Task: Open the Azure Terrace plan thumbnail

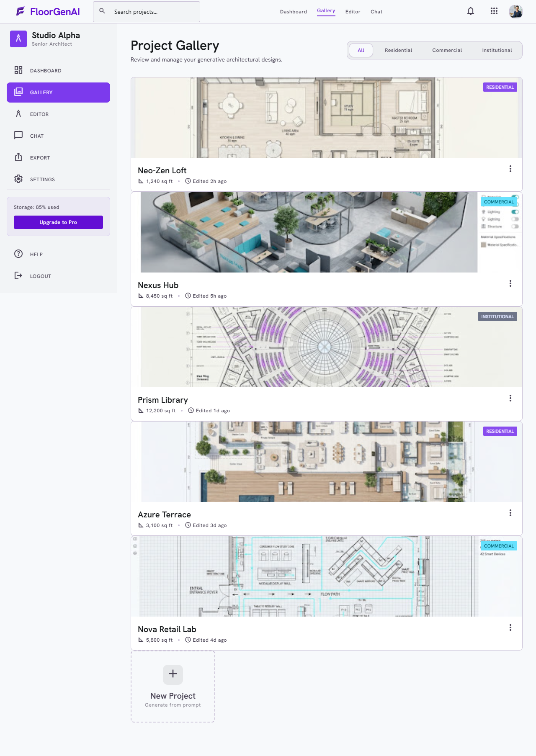Action: pos(327,462)
